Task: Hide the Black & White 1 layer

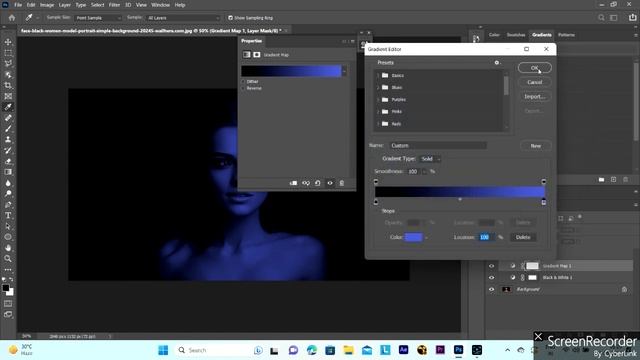Action: point(491,278)
